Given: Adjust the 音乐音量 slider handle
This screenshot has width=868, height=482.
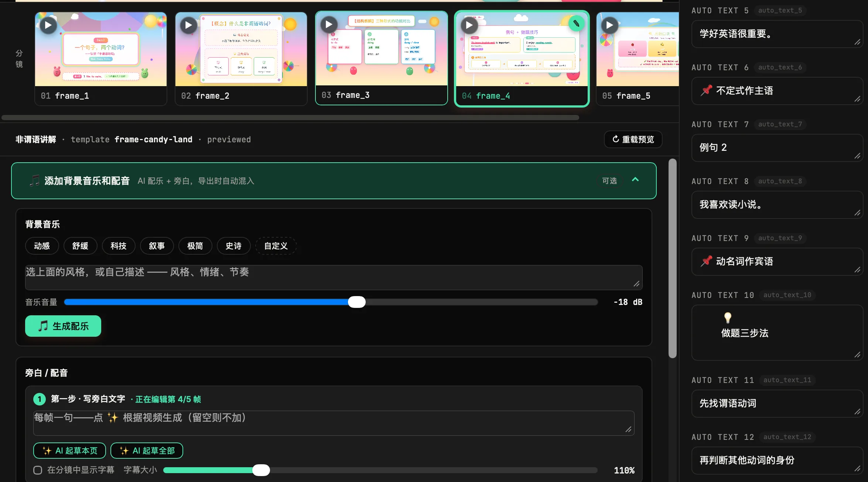Looking at the screenshot, I should (357, 302).
